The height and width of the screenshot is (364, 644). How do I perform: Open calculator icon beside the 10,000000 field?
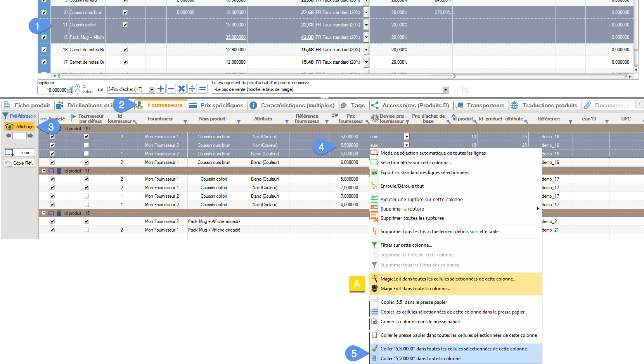70,90
